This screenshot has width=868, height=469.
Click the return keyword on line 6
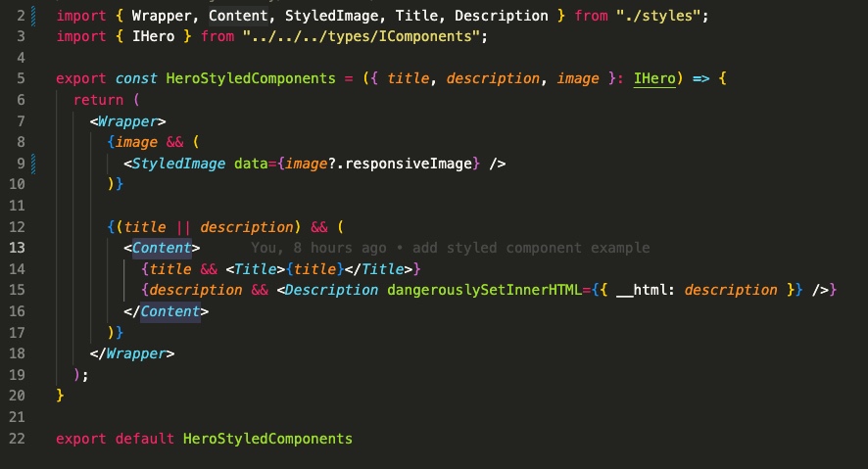98,100
